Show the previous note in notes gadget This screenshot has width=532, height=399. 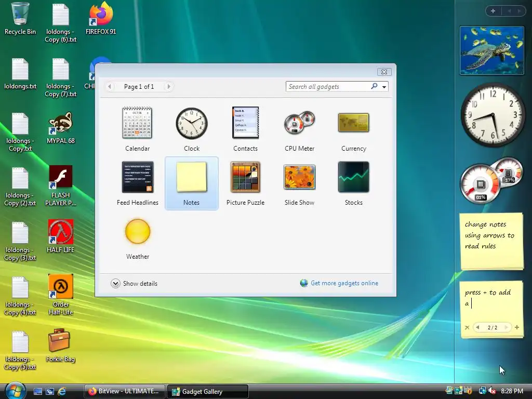pyautogui.click(x=478, y=327)
